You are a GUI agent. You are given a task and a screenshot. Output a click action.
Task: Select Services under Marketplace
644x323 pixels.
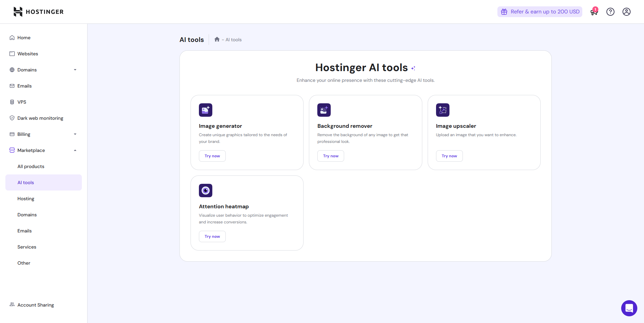44,247
